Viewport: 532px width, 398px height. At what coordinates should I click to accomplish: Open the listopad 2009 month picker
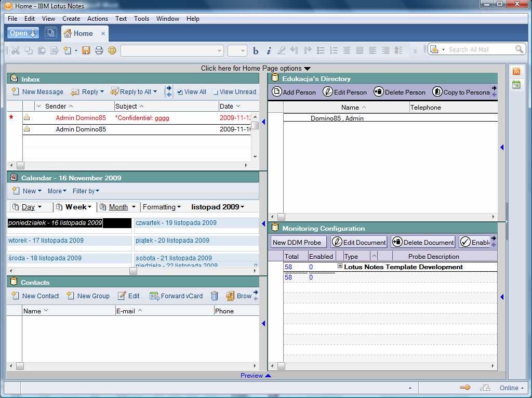click(218, 207)
